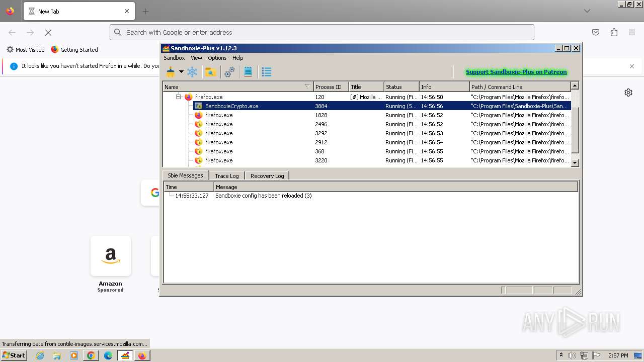Click the SandboxieCrypto.exe row icon
This screenshot has height=362, width=644.
pos(198,106)
